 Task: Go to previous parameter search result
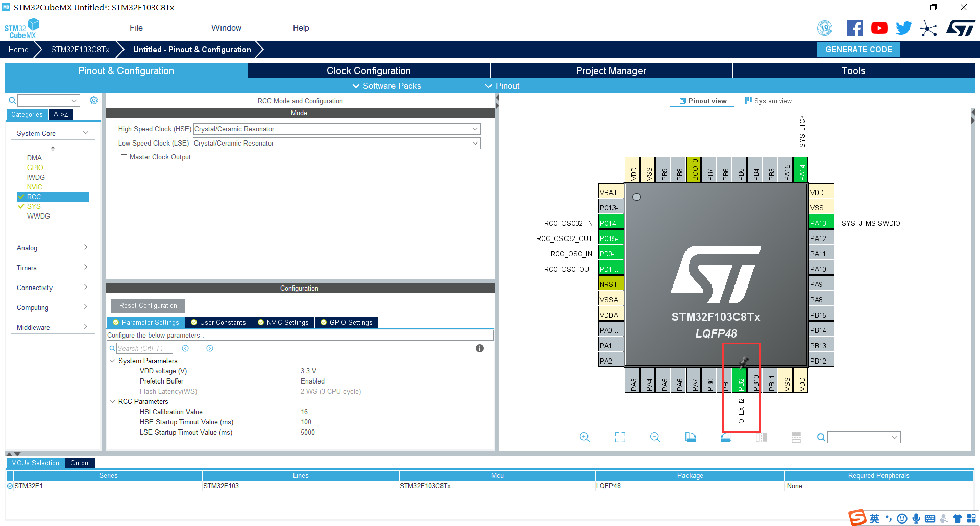pos(185,348)
